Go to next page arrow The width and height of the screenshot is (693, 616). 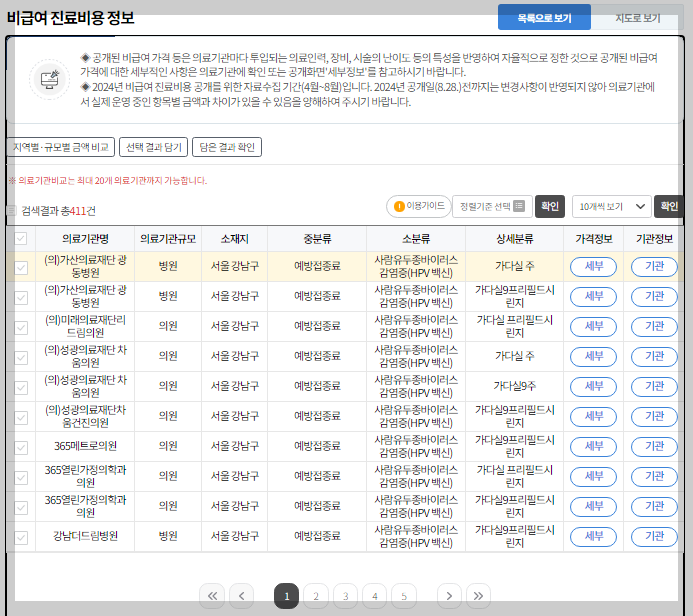pyautogui.click(x=449, y=596)
